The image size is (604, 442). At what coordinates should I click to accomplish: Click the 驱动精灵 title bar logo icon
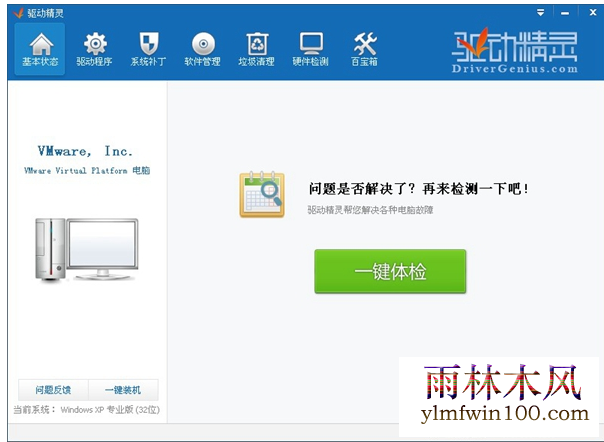18,13
